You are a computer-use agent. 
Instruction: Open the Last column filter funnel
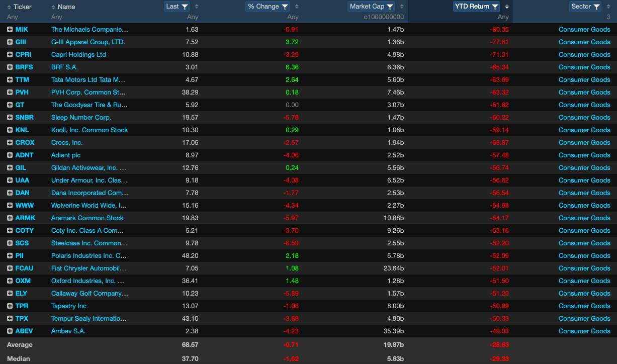185,7
